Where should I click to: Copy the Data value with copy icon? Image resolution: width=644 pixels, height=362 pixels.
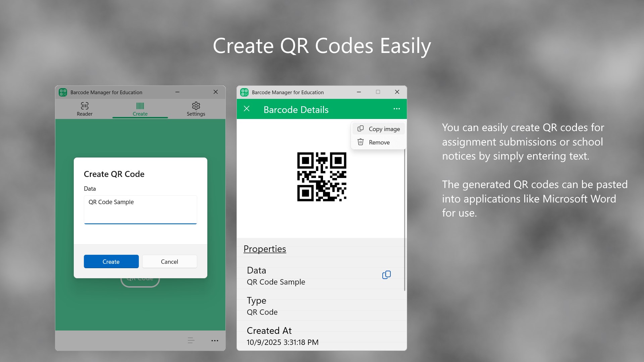(x=386, y=275)
